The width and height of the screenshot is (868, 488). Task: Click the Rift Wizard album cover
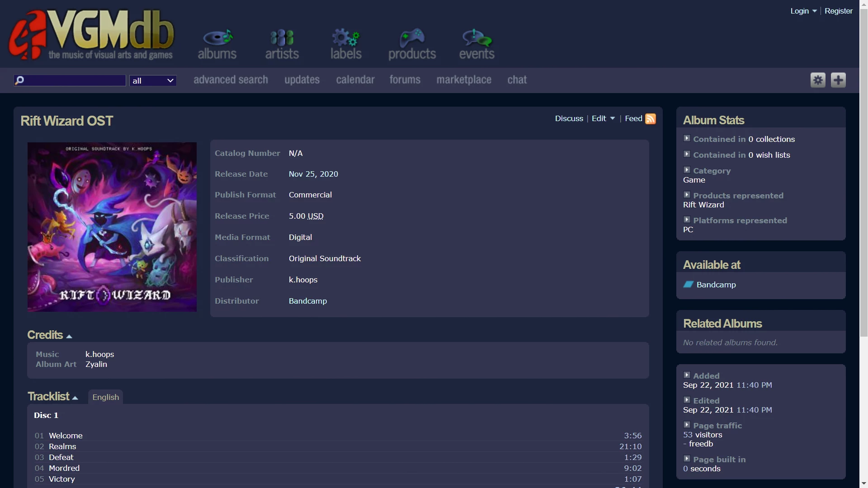click(x=112, y=227)
